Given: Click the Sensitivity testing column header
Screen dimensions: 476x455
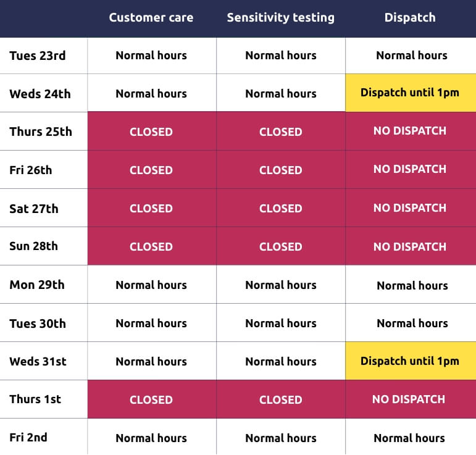Looking at the screenshot, I should click(281, 18).
